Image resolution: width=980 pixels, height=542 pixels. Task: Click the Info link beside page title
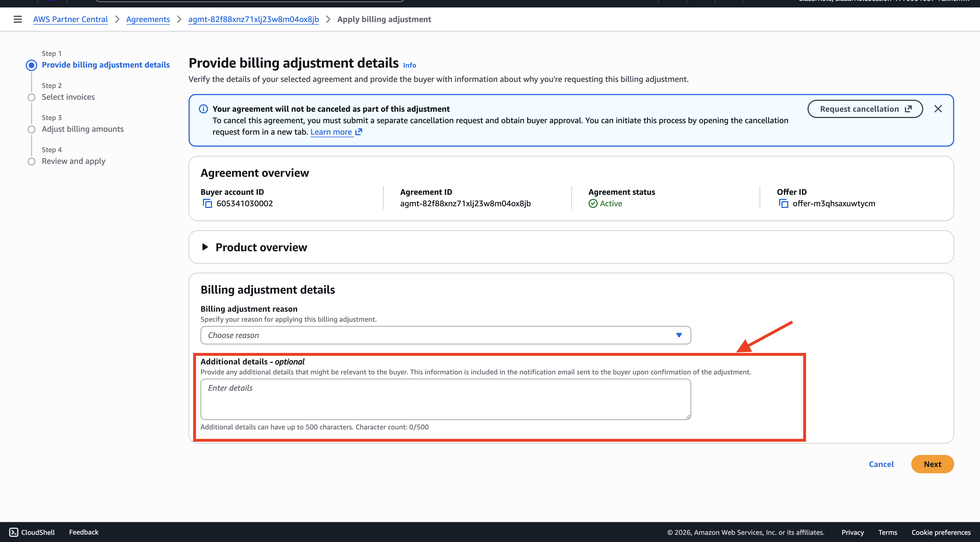pos(409,65)
